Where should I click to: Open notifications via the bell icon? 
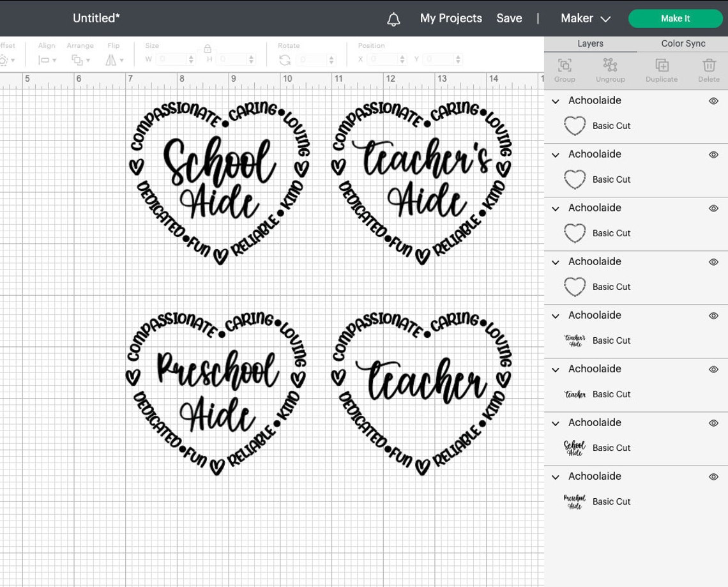[x=393, y=19]
